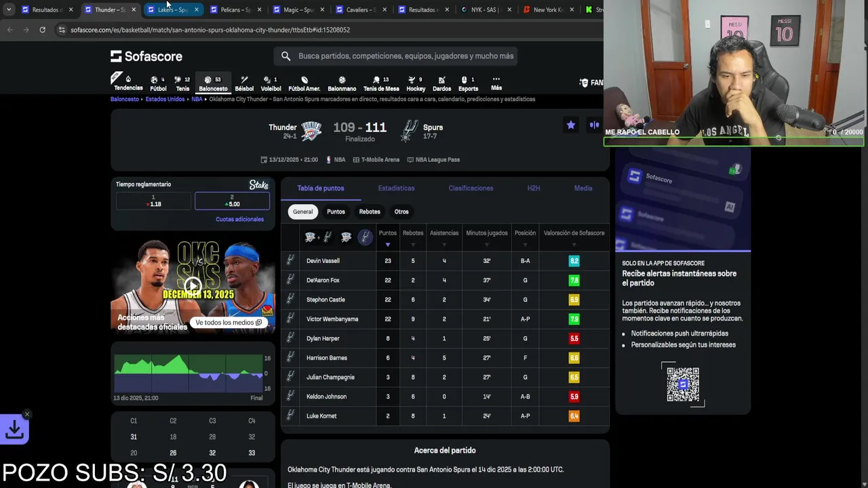Viewport: 868px width, 488px height.
Task: Click the Stake sponsor logo
Action: click(259, 185)
